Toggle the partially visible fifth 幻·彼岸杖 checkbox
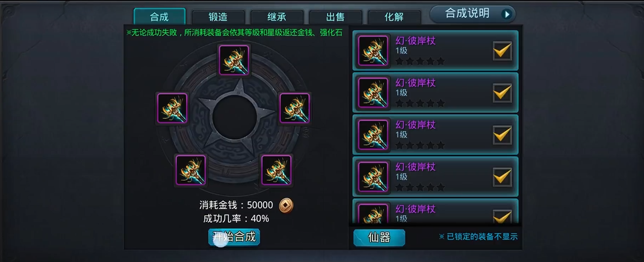Image resolution: width=644 pixels, height=262 pixels. [503, 216]
